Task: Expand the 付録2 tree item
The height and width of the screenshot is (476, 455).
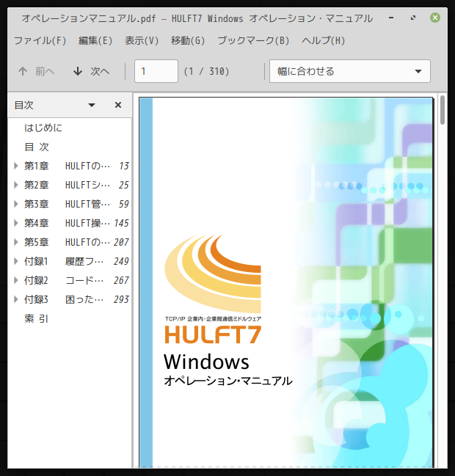Action: click(x=16, y=280)
